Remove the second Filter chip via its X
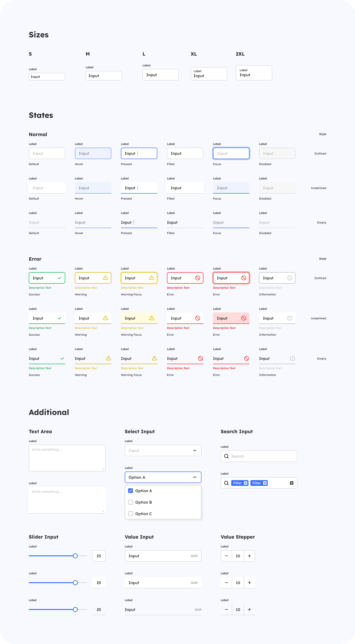Screen dimensions: 355x644 [265, 483]
